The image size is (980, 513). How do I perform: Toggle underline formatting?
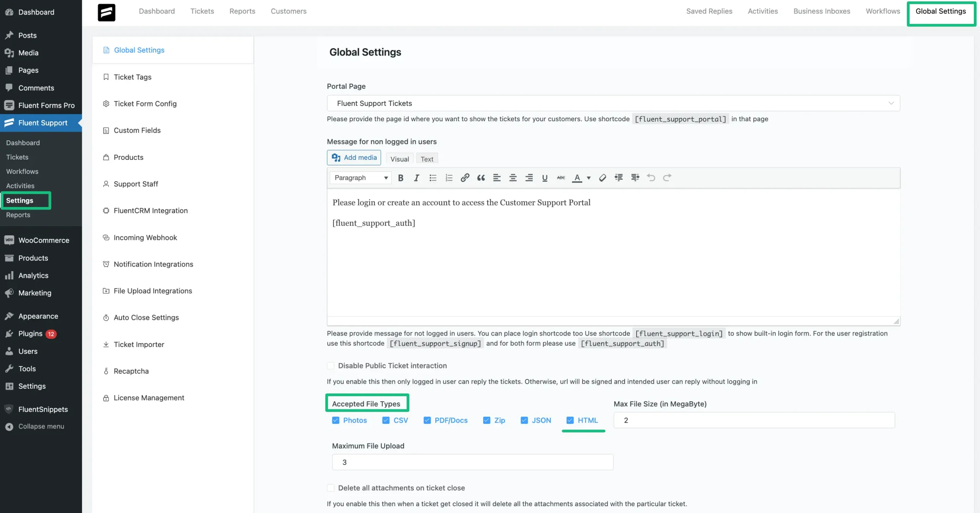point(545,178)
